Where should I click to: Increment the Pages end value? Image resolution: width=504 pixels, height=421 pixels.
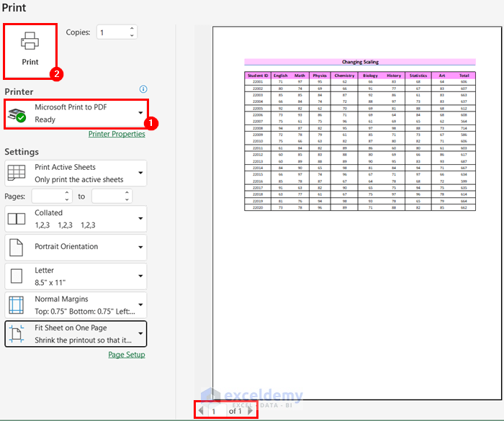(x=127, y=192)
